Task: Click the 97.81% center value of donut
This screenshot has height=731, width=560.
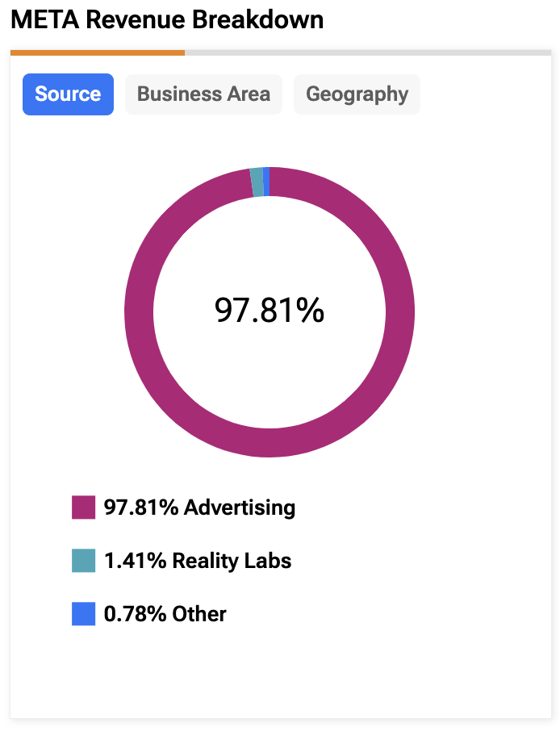Action: 270,311
